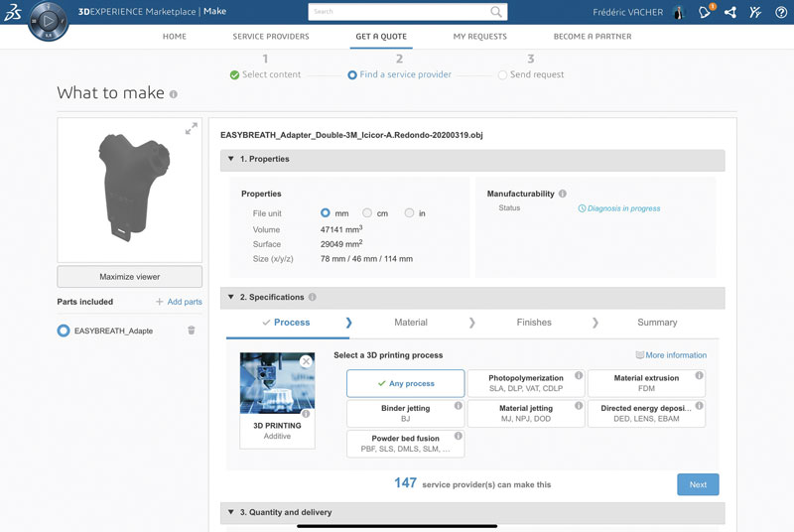Screen dimensions: 794x532
Task: Select cm file unit
Action: pyautogui.click(x=367, y=213)
